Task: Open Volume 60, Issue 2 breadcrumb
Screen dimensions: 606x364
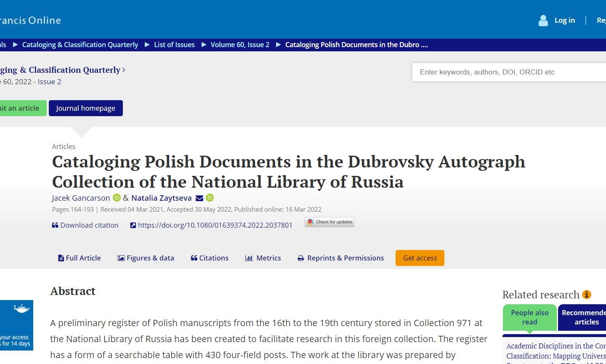Action: pos(240,45)
